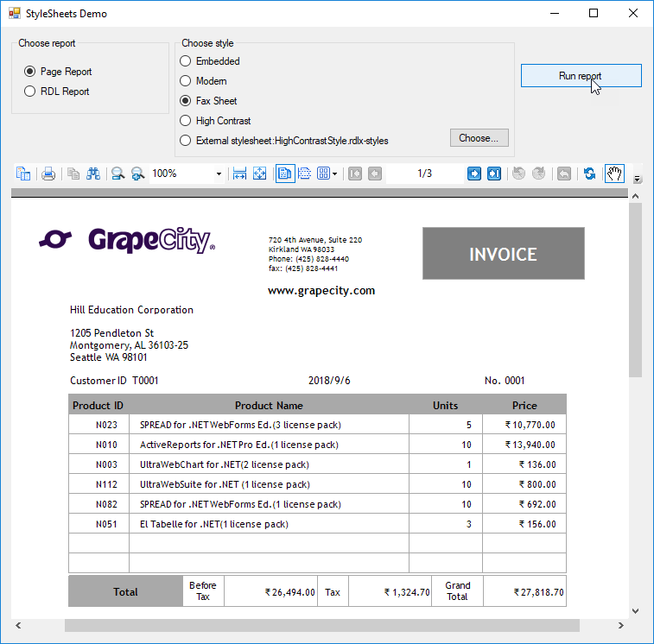Screen dimensions: 654x644
Task: Click the Price column header
Action: click(x=524, y=406)
